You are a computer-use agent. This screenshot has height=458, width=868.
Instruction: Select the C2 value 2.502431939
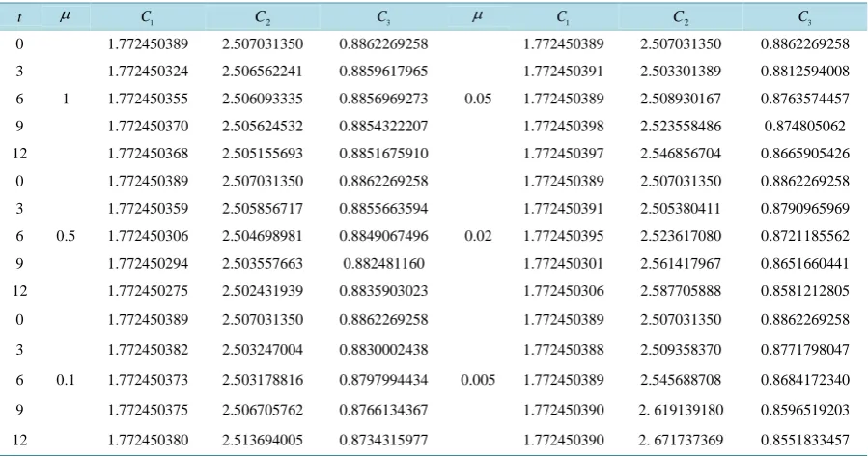[263, 291]
